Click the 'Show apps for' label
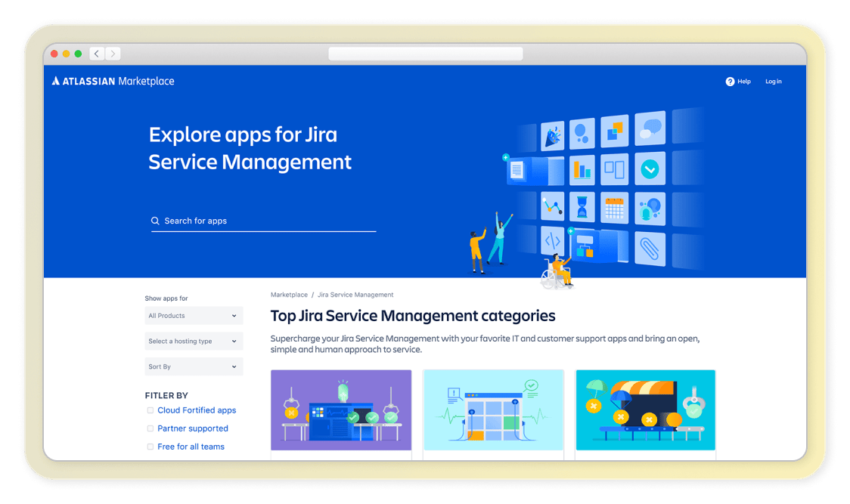 (x=166, y=298)
